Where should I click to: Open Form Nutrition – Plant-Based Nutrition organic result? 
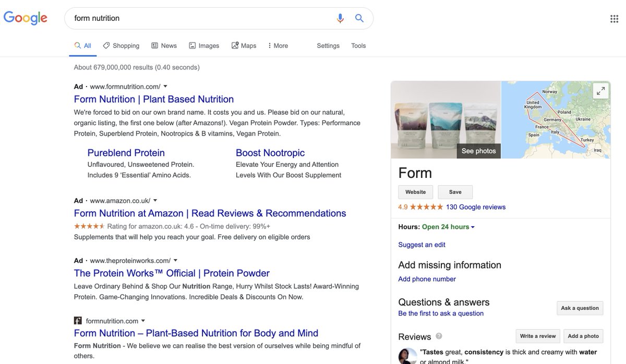click(x=196, y=333)
